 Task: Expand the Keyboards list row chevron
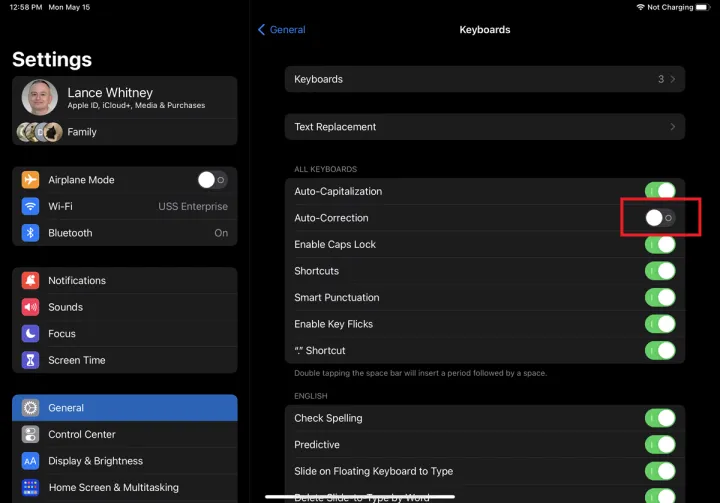pyautogui.click(x=672, y=79)
